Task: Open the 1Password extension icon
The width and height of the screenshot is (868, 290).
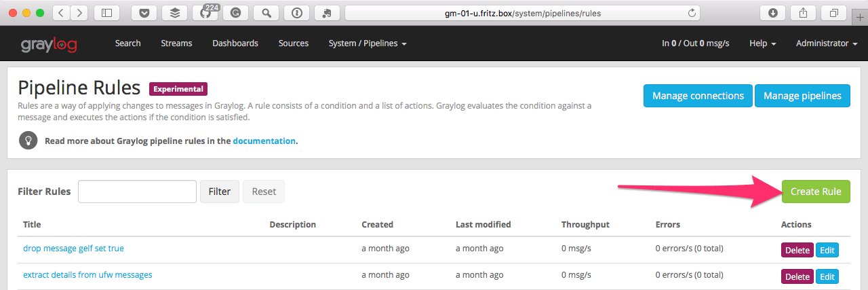Action: (x=296, y=13)
